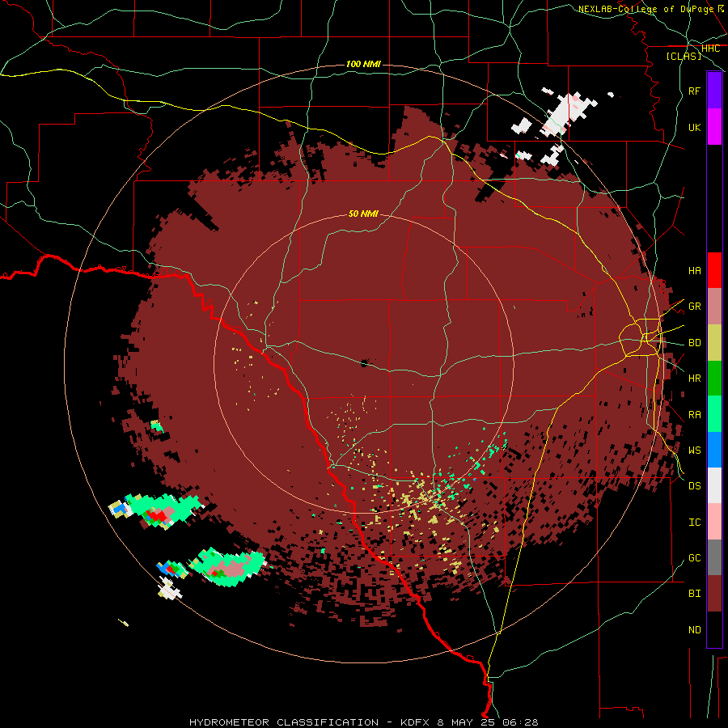
Task: Click the BI legend label
Action: click(x=695, y=594)
